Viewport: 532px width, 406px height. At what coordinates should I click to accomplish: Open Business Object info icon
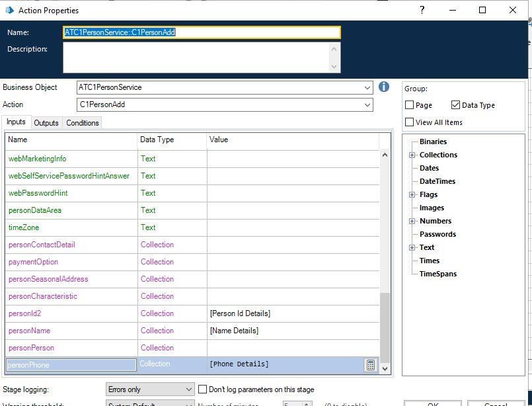coord(384,87)
